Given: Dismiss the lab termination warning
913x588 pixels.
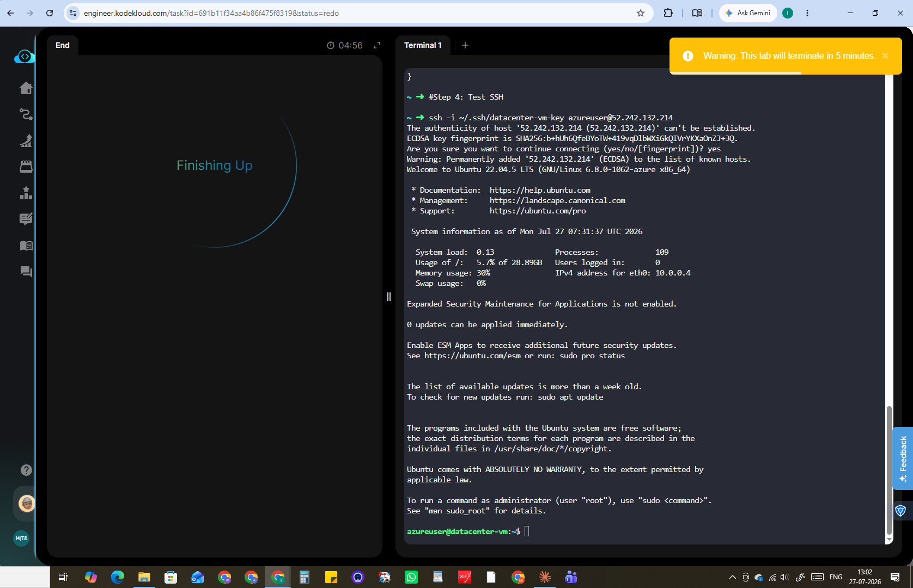Looking at the screenshot, I should [x=885, y=56].
